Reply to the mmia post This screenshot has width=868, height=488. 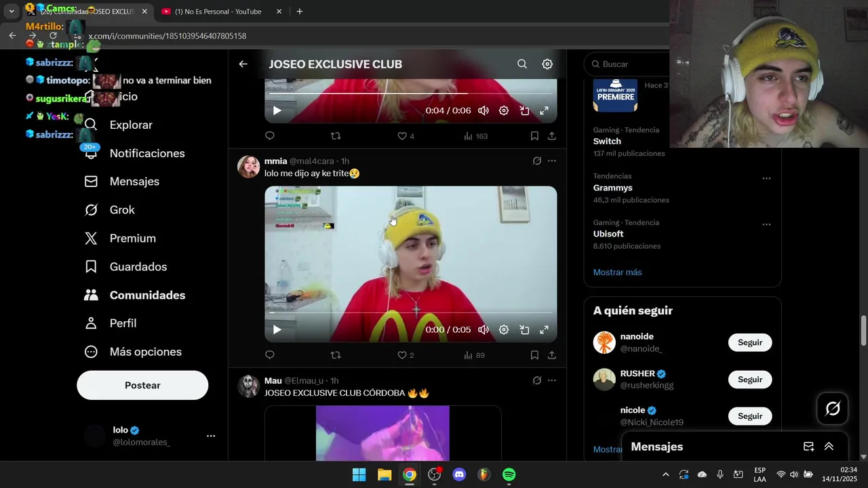[x=270, y=355]
